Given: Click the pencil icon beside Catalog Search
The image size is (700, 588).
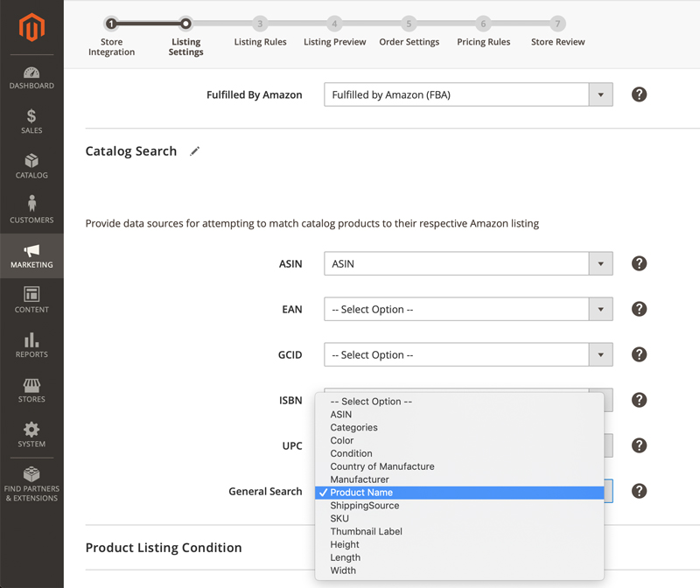Looking at the screenshot, I should point(194,150).
